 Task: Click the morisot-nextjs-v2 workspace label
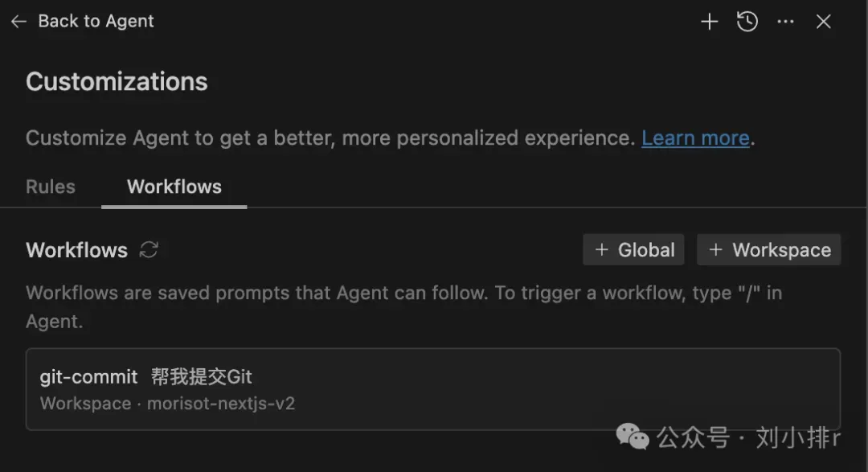(221, 404)
